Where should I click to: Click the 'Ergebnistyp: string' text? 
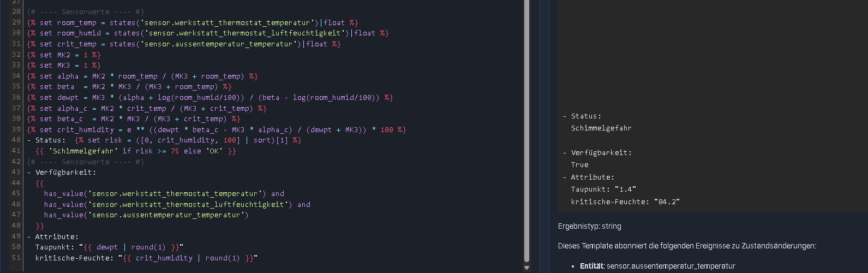(x=589, y=226)
